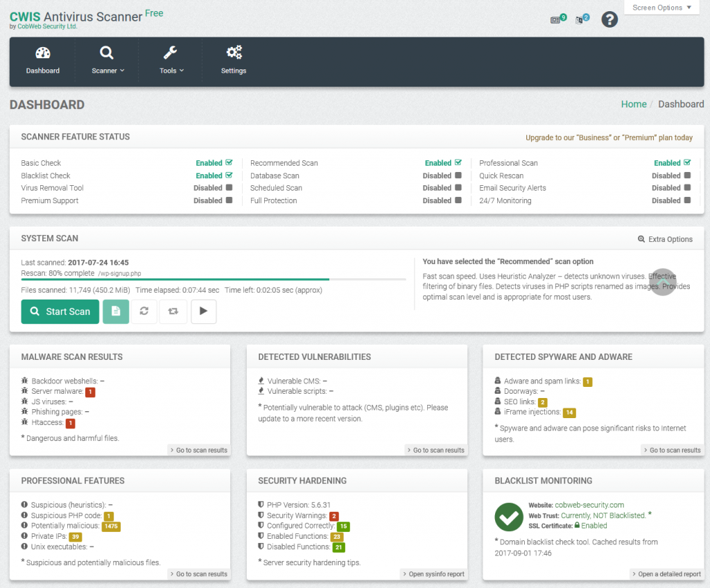Click the scan report document icon button

tap(116, 311)
